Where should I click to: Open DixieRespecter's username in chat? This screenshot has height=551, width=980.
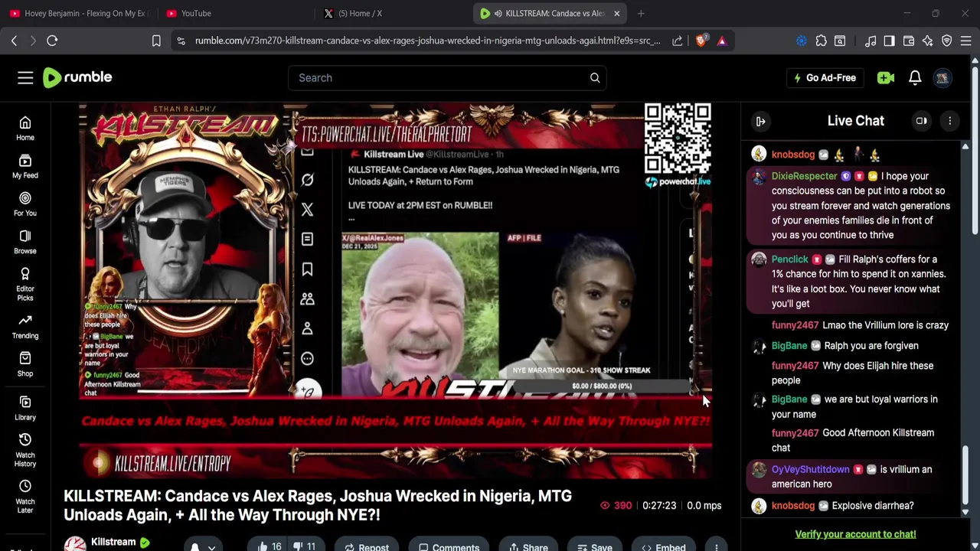coord(805,176)
